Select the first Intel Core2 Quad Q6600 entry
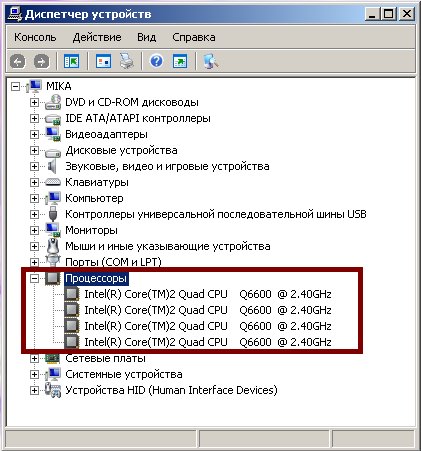The image size is (421, 451). click(208, 294)
